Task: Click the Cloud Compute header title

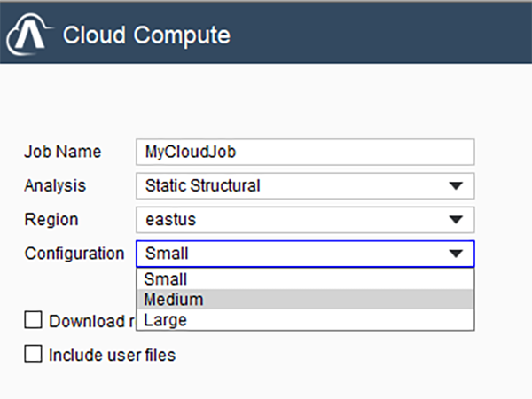Action: click(x=146, y=35)
